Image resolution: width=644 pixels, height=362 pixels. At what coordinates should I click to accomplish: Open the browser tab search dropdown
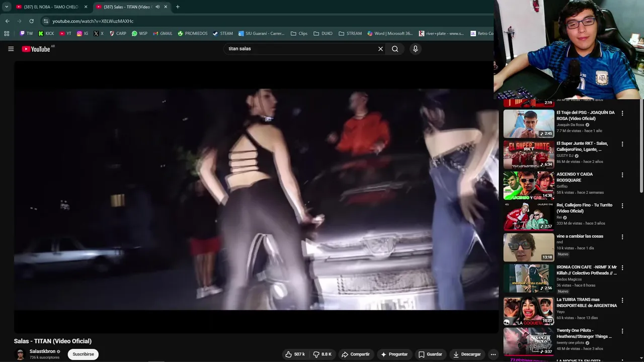tap(7, 7)
